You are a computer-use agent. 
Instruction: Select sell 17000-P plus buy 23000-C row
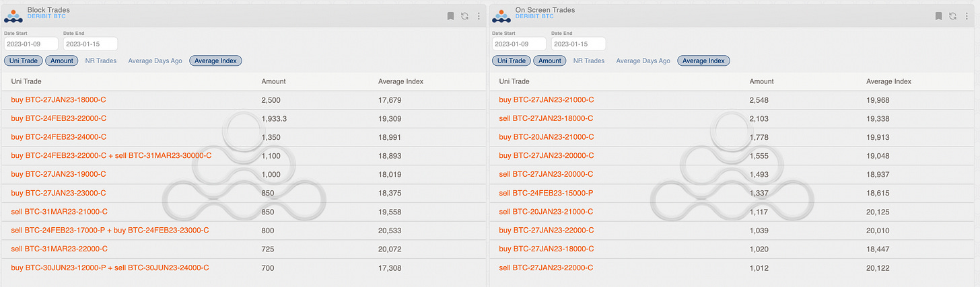243,231
